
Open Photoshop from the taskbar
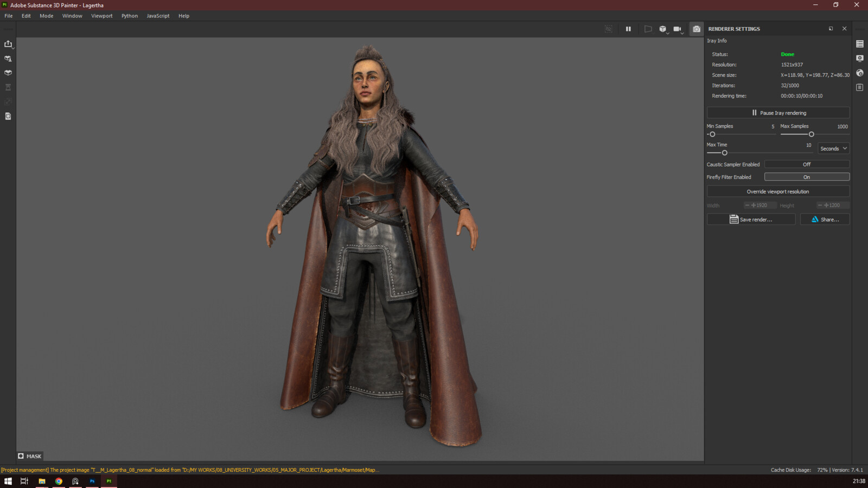92,481
